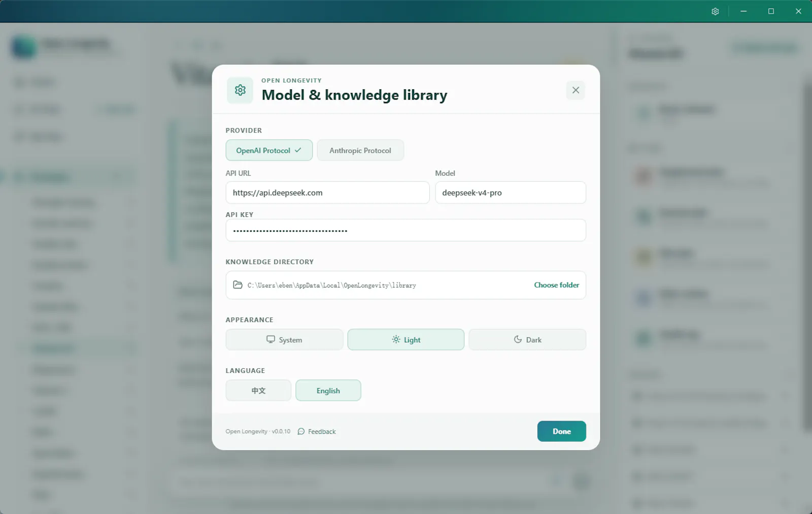This screenshot has height=514, width=812.
Task: Edit the Model name field
Action: tap(511, 192)
